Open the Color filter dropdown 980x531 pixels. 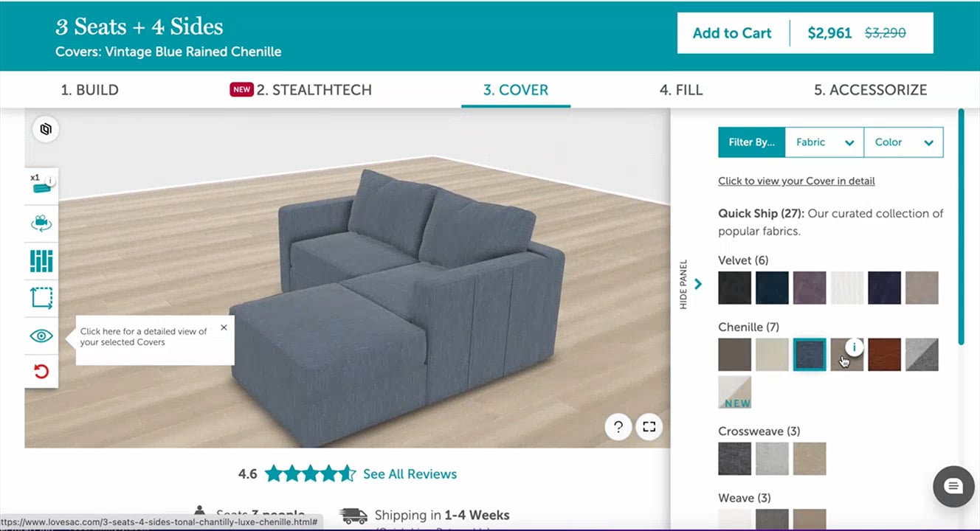pyautogui.click(x=904, y=142)
